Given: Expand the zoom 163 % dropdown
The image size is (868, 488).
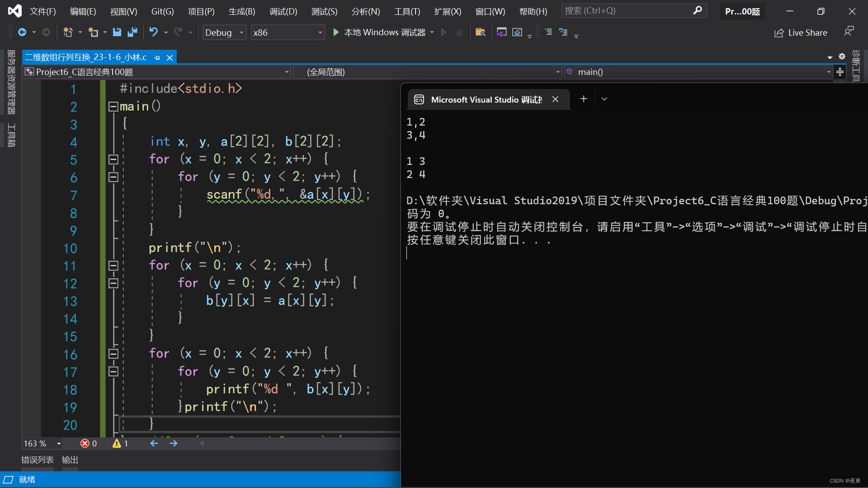Looking at the screenshot, I should (59, 444).
